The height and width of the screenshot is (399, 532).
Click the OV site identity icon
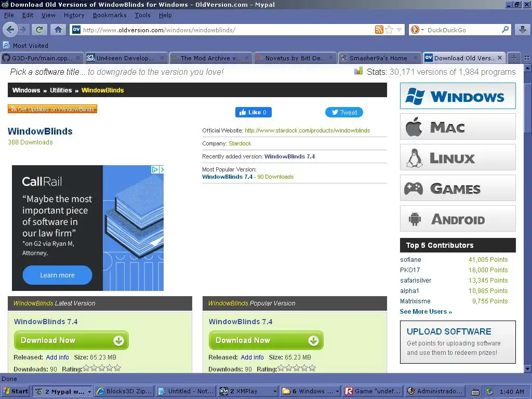76,30
